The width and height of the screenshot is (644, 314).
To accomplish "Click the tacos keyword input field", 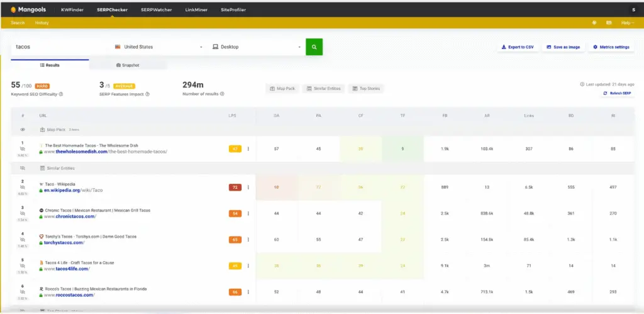I will pos(60,47).
